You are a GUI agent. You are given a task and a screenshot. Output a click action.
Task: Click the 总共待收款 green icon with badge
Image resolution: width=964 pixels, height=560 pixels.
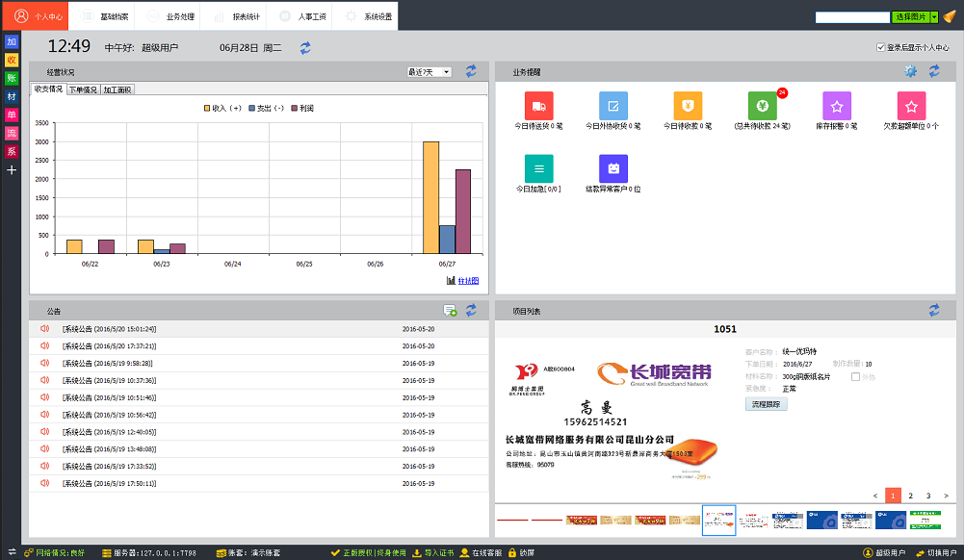762,106
